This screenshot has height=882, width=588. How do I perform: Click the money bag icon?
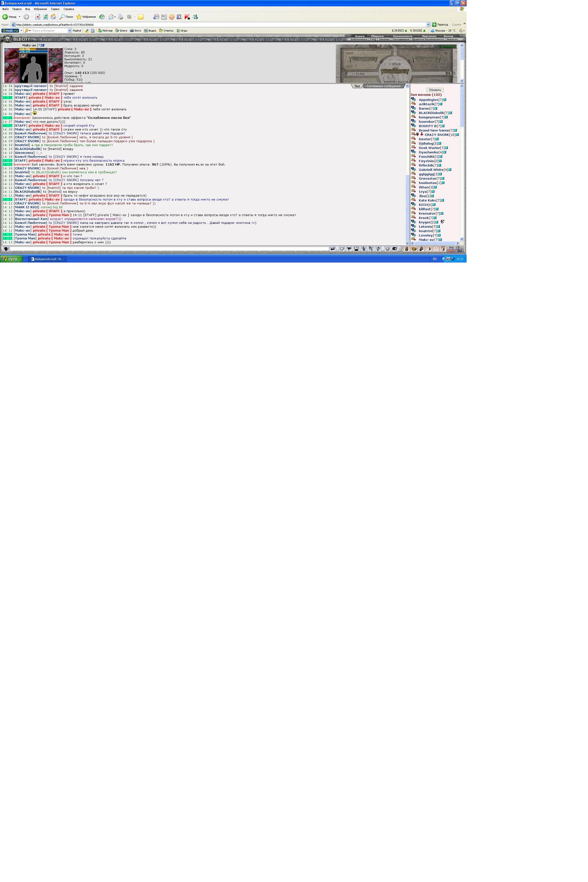click(407, 249)
